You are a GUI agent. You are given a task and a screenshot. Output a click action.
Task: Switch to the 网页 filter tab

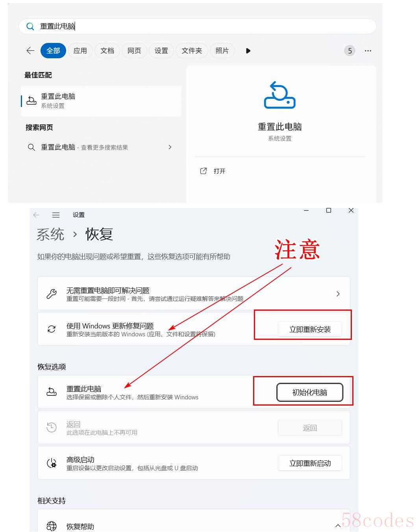(134, 51)
